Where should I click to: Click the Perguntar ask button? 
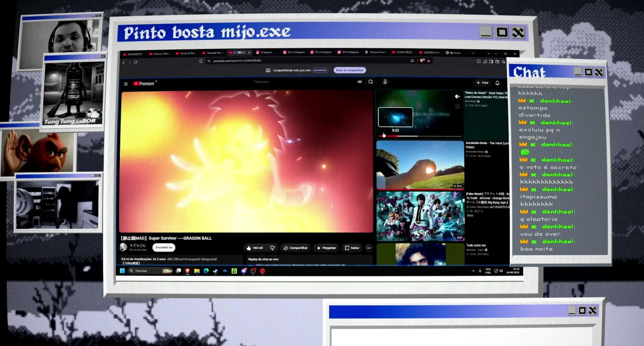(x=326, y=248)
